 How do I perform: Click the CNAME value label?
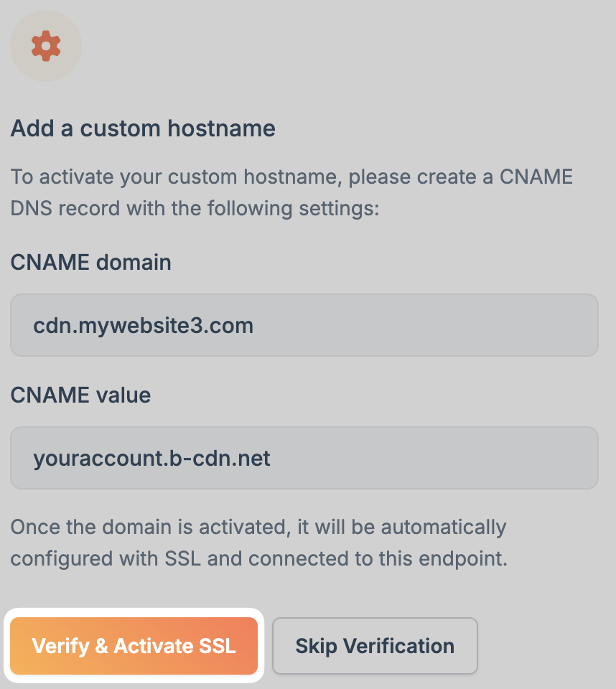coord(79,395)
